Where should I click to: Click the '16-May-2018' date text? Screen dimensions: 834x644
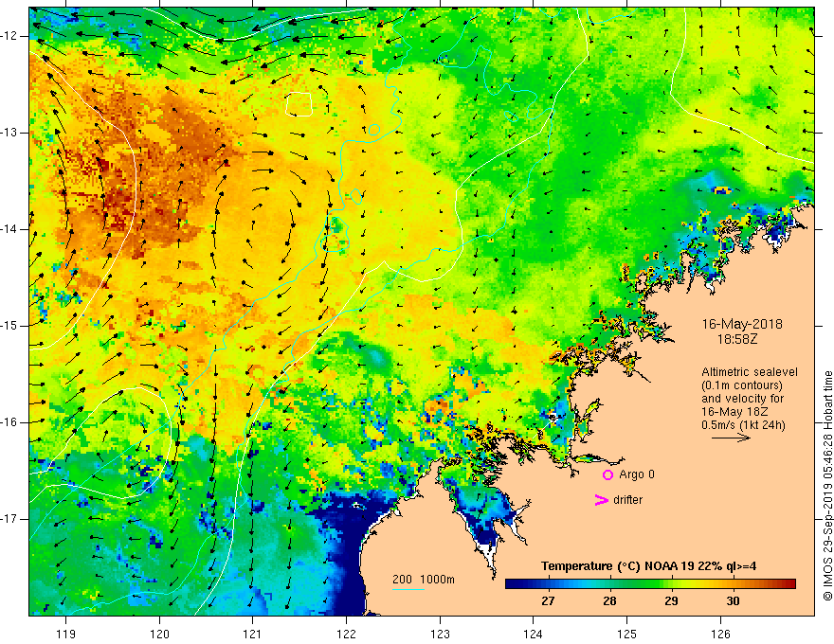coord(742,324)
